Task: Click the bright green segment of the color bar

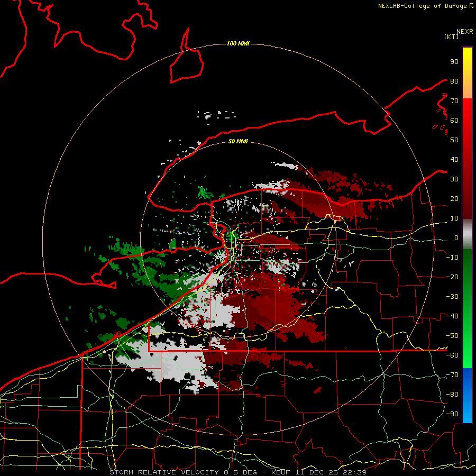Action: pyautogui.click(x=467, y=340)
